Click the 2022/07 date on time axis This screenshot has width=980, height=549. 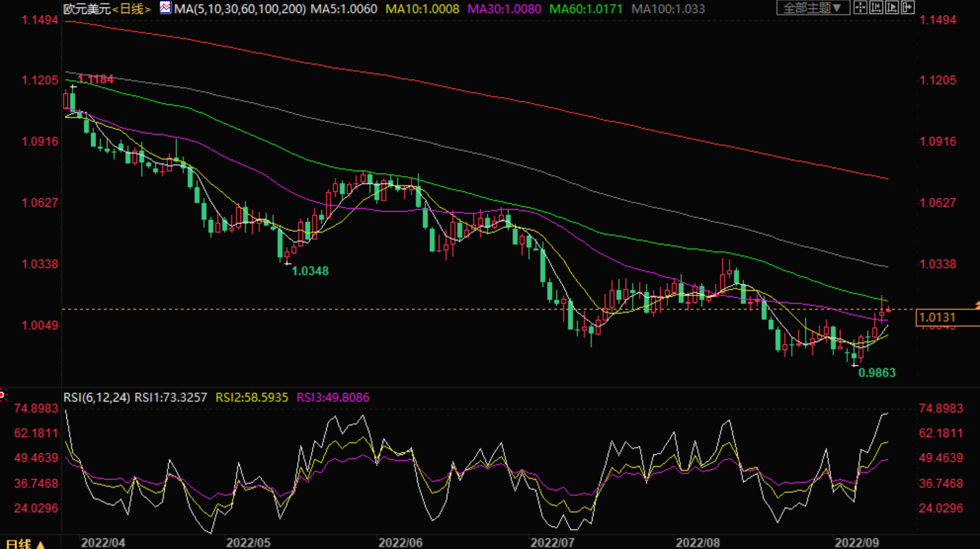pos(553,542)
